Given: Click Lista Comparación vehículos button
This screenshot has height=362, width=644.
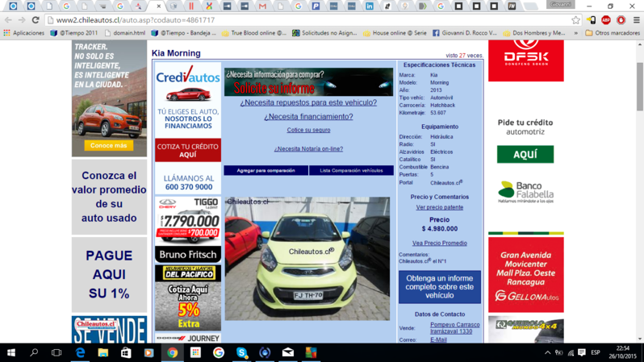Looking at the screenshot, I should (x=351, y=170).
